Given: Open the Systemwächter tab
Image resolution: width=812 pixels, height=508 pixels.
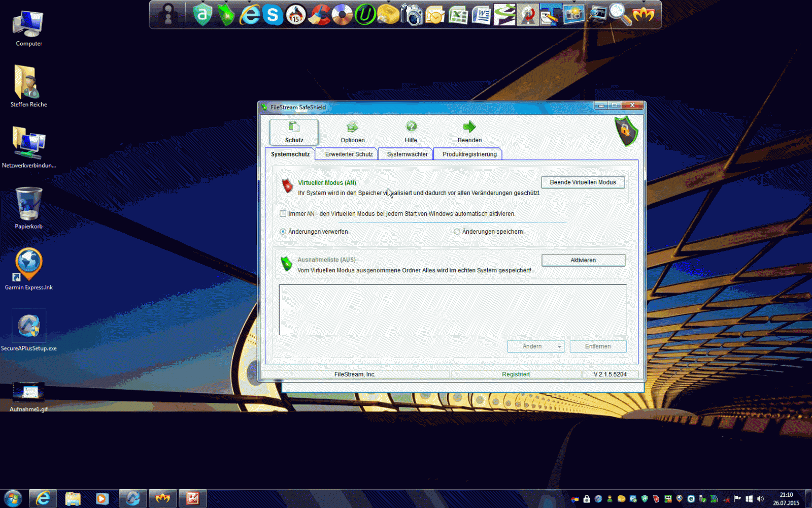Looking at the screenshot, I should point(407,154).
